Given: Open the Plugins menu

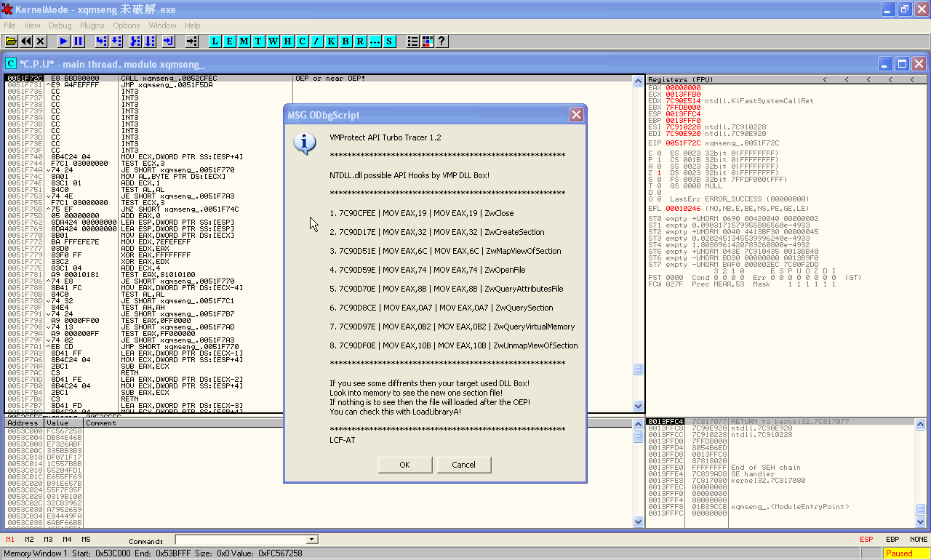Looking at the screenshot, I should pyautogui.click(x=92, y=25).
